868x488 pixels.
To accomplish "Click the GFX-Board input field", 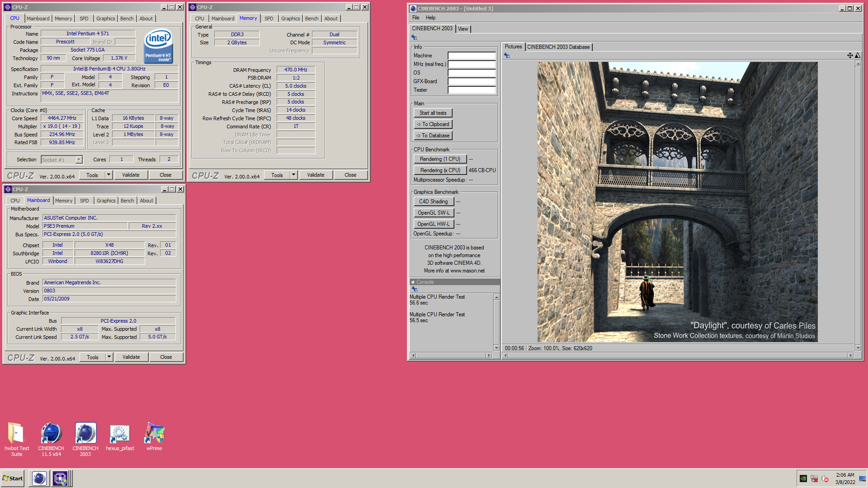I will point(472,81).
